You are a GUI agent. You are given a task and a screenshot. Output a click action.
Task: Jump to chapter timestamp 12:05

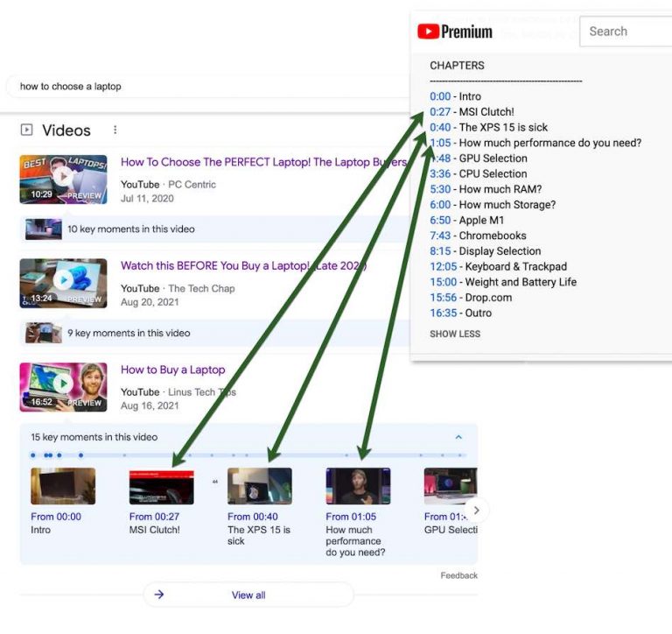(x=443, y=266)
